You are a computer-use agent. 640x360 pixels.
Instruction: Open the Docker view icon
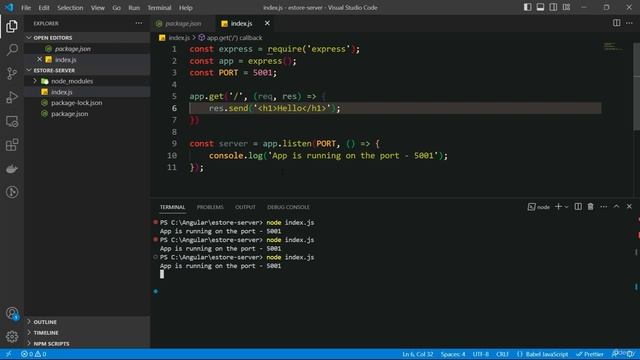coord(12,169)
